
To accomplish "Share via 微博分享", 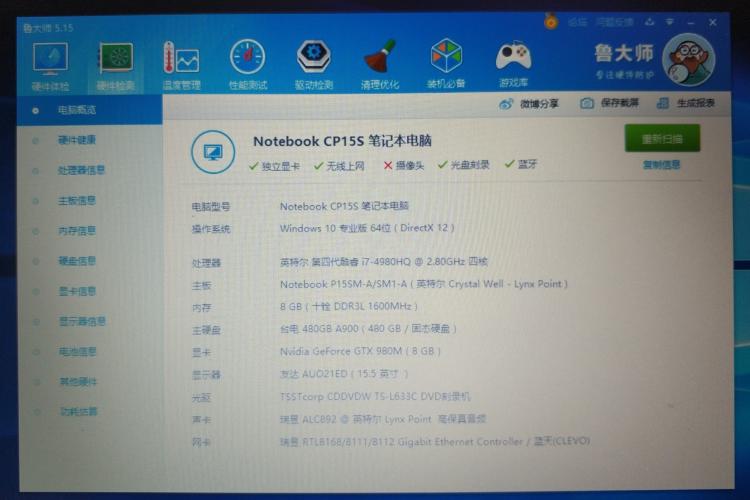I will tap(529, 103).
